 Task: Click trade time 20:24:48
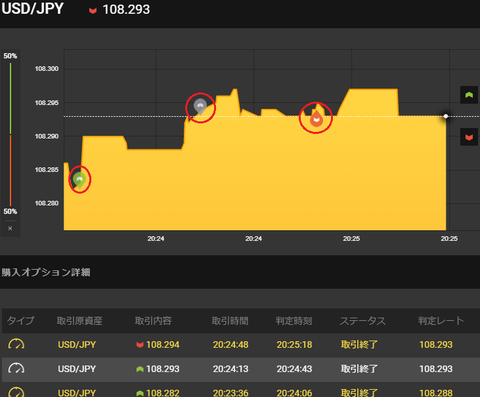coord(231,345)
